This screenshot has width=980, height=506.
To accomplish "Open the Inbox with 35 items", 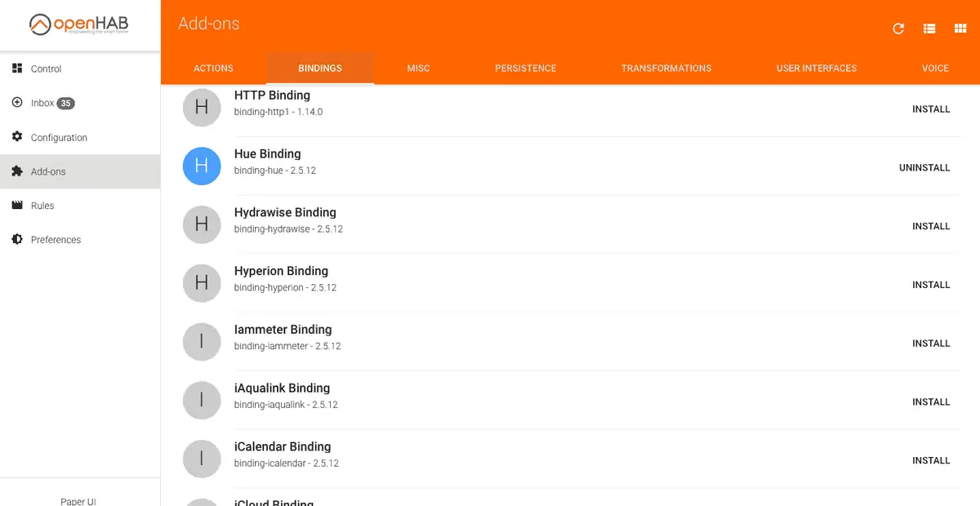I will click(x=42, y=104).
